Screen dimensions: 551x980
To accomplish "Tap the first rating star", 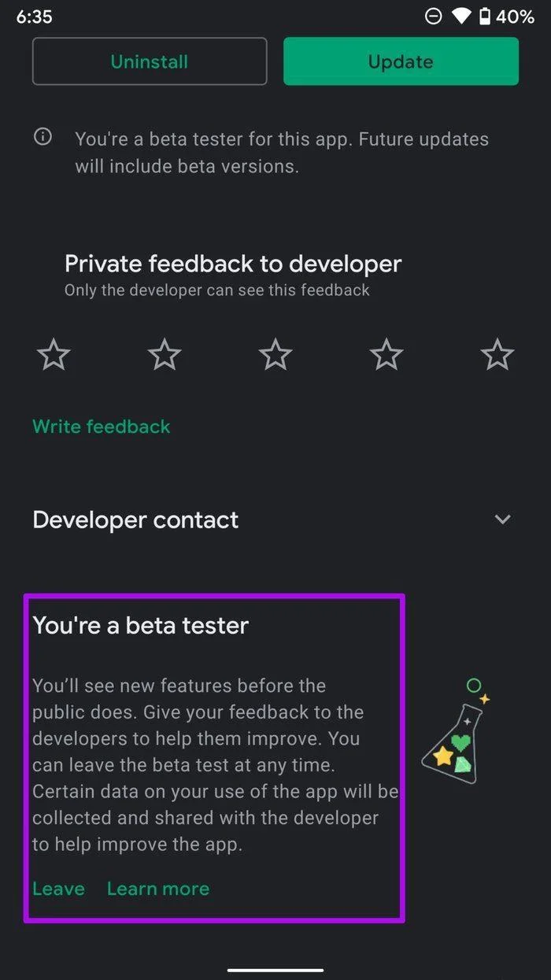I will click(x=54, y=355).
